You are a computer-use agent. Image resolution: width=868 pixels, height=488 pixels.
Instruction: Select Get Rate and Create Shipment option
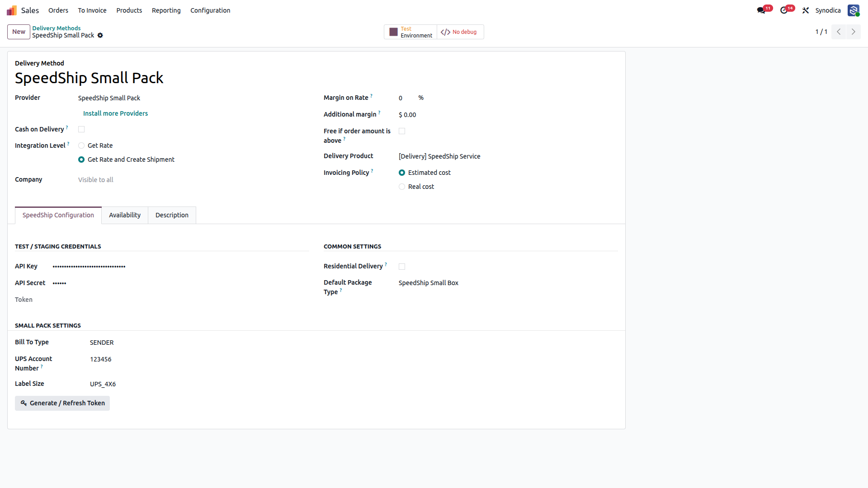coord(81,160)
